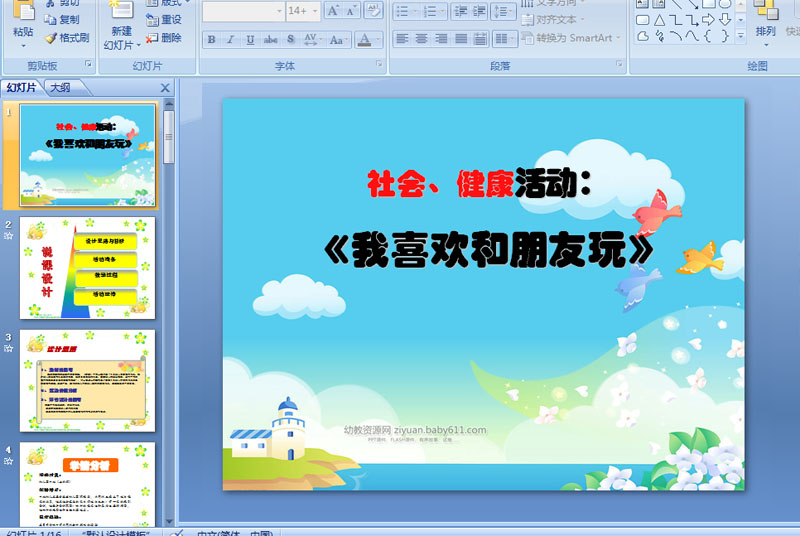Toggle strikethrough abc button
Screen dimensions: 800x536
tap(270, 39)
